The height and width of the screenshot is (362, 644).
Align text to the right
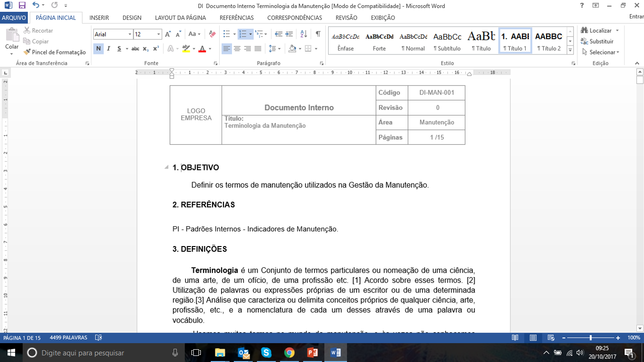[x=247, y=49]
